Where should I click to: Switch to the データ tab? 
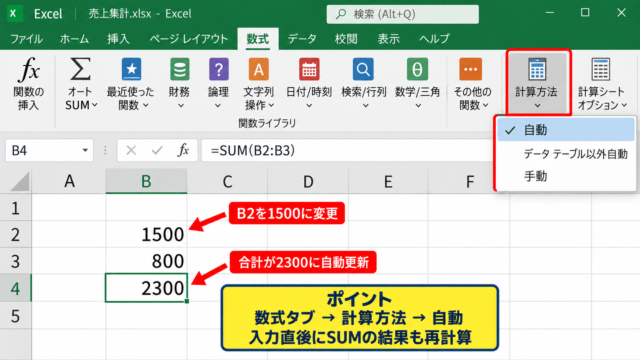pyautogui.click(x=302, y=39)
